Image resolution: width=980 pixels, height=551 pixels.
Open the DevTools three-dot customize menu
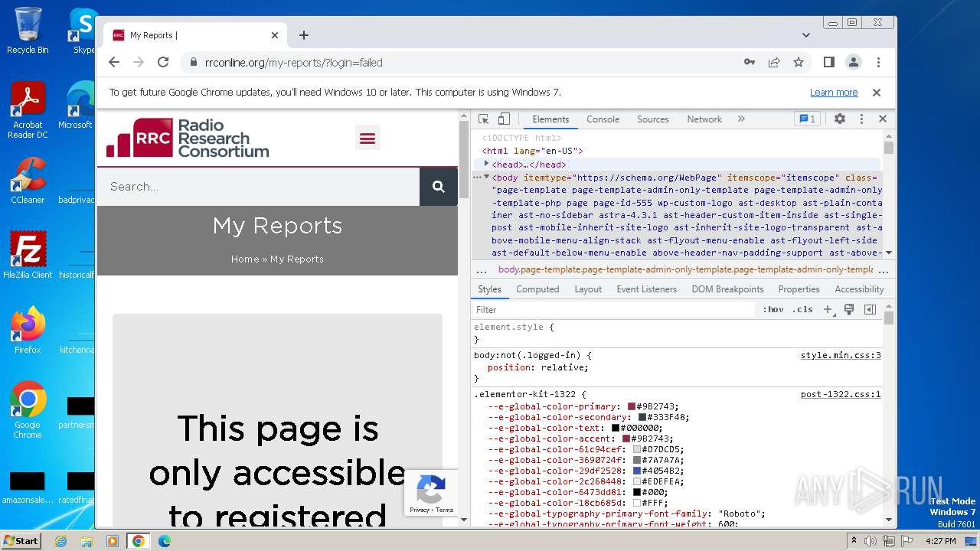(861, 119)
